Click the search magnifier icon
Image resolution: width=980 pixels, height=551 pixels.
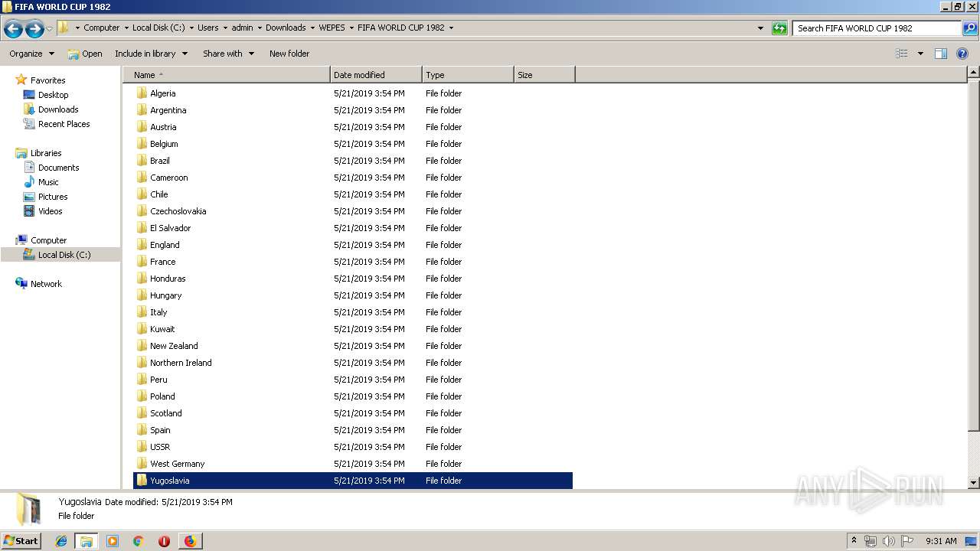[969, 28]
